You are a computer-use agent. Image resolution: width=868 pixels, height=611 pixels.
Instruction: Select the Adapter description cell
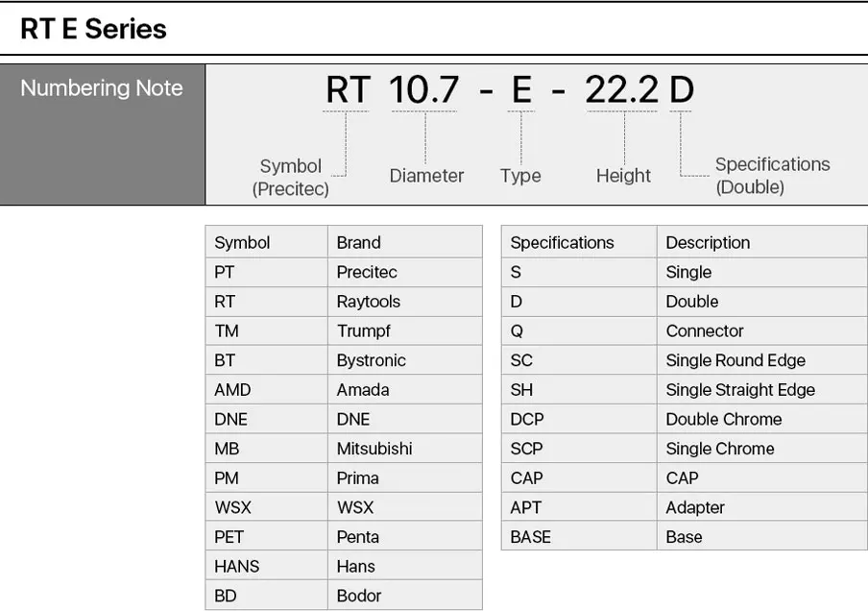click(x=762, y=507)
